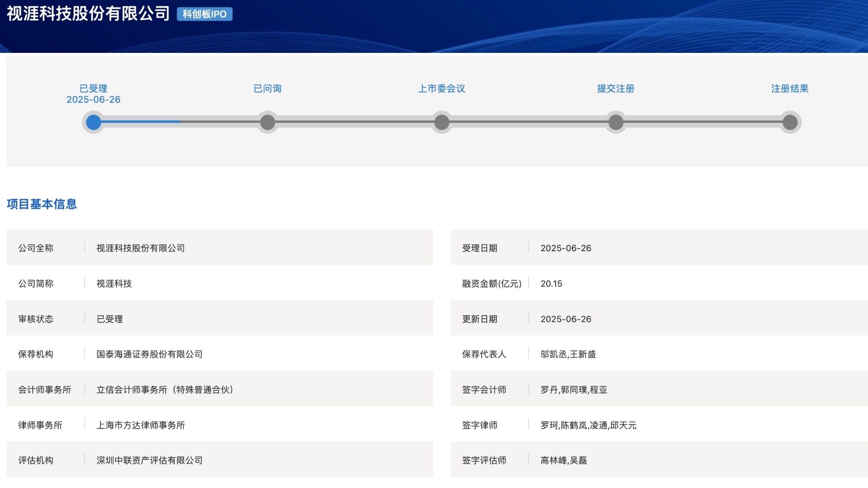Click the 更新日期 value 2025-06-26
This screenshot has height=488, width=868.
566,319
